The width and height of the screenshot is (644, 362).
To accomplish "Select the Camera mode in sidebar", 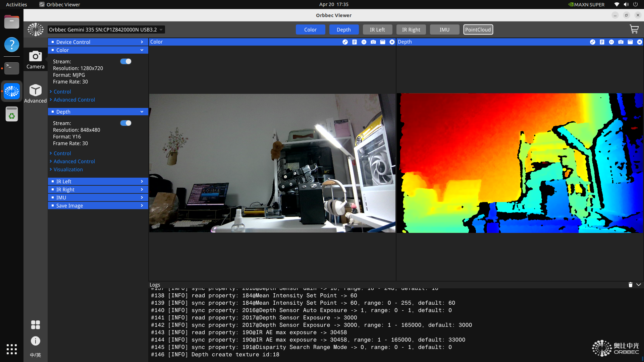I will coord(36,60).
